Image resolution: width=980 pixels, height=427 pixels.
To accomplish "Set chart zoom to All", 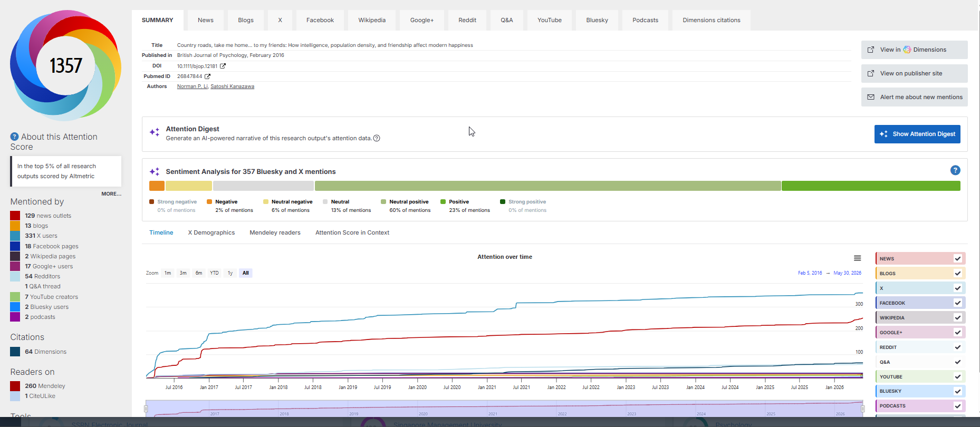I will click(246, 273).
